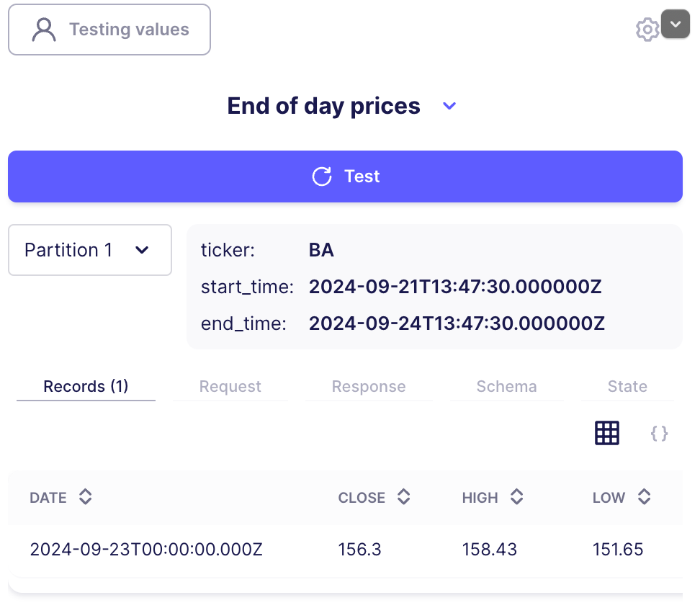Sort records by CLOSE column arrows

403,497
